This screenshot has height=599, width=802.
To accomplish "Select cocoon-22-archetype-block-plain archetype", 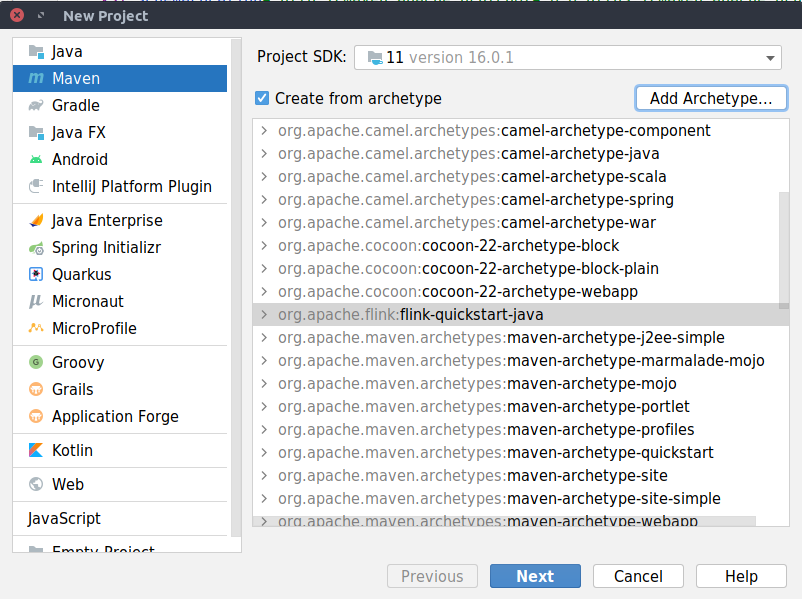I will click(x=521, y=269).
